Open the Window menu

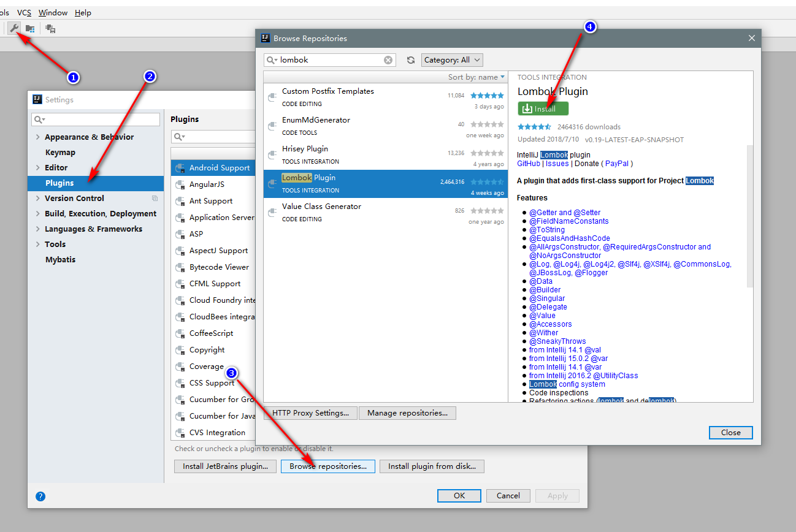point(53,13)
